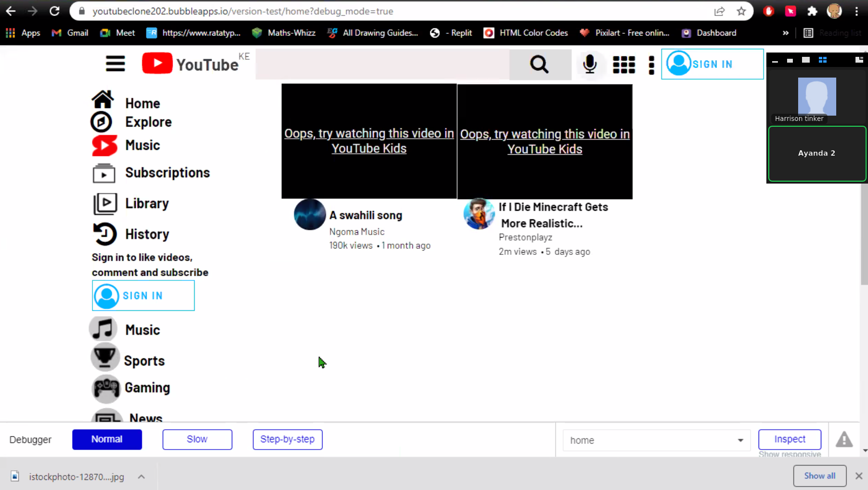Open the Maths-Whizz bookmark
Viewport: 868px width, 490px height.
click(284, 33)
